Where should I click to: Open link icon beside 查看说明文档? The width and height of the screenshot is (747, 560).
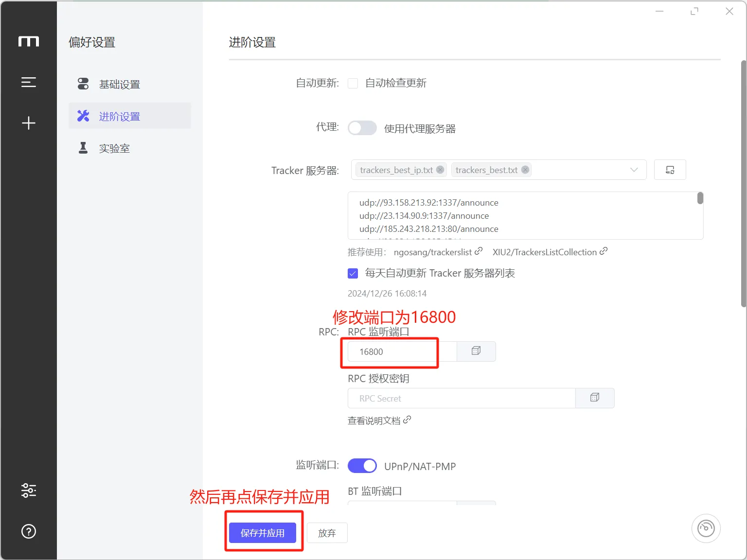[407, 420]
